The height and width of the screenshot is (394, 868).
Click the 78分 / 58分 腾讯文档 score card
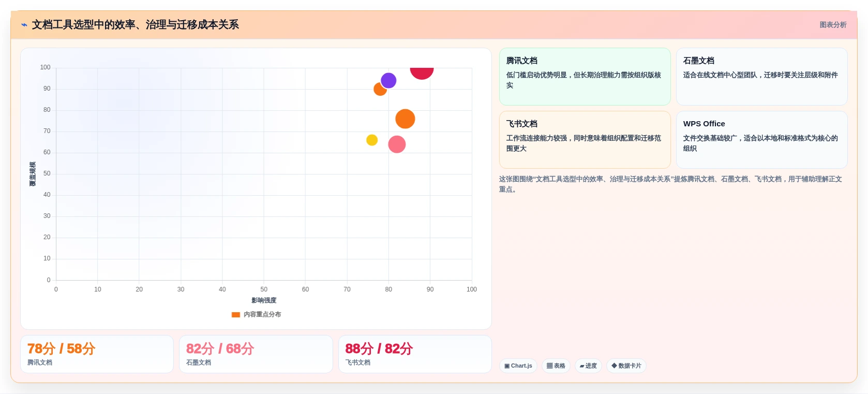coord(97,354)
